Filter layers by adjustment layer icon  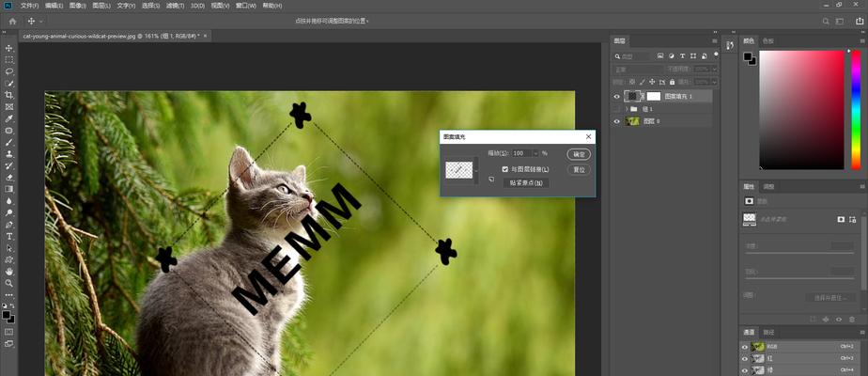click(672, 55)
